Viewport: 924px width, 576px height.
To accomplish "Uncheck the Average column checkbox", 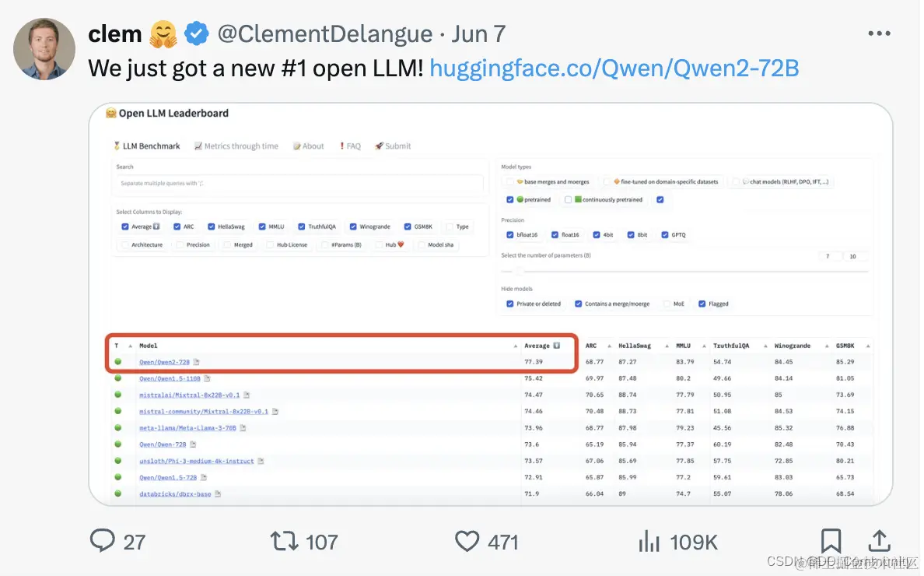I will 125,227.
